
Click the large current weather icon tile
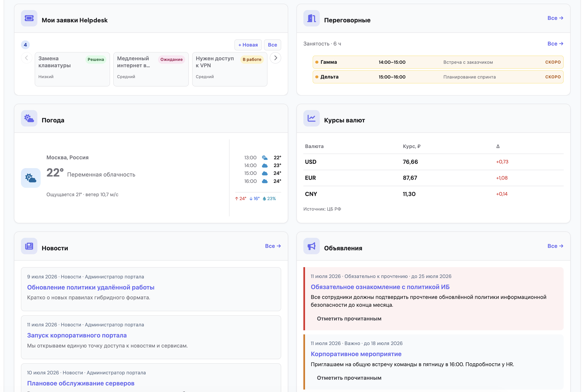(31, 178)
